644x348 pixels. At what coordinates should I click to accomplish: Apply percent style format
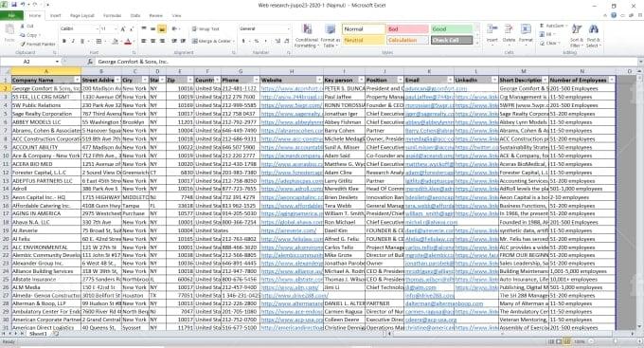coord(257,41)
